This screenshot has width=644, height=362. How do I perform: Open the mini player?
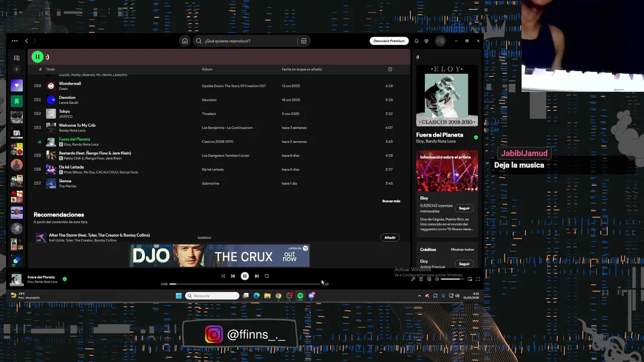click(470, 279)
